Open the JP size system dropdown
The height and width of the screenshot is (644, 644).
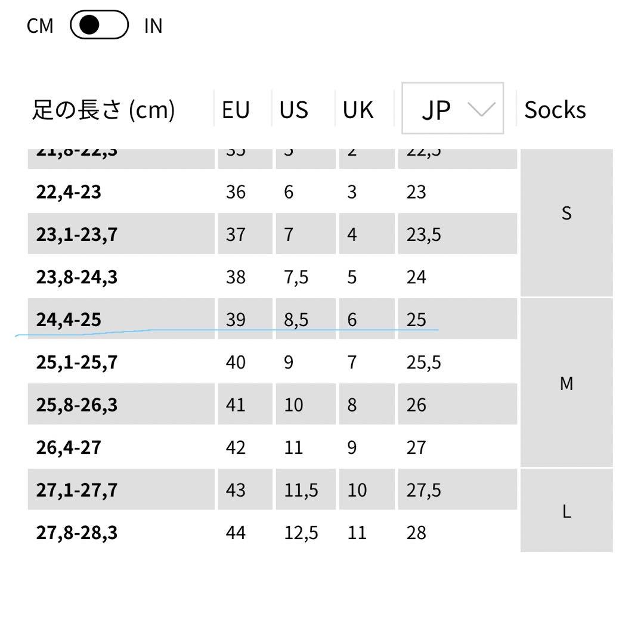(x=452, y=109)
